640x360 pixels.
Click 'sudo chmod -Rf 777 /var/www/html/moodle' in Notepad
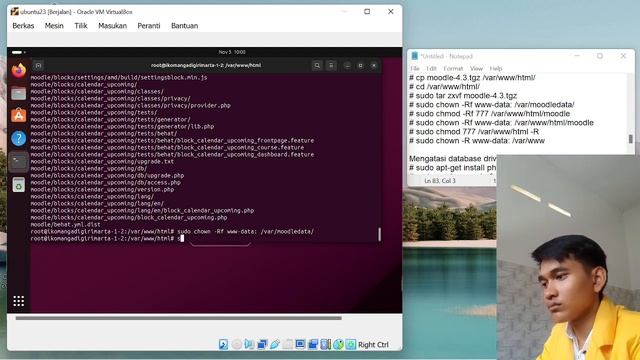[489, 113]
